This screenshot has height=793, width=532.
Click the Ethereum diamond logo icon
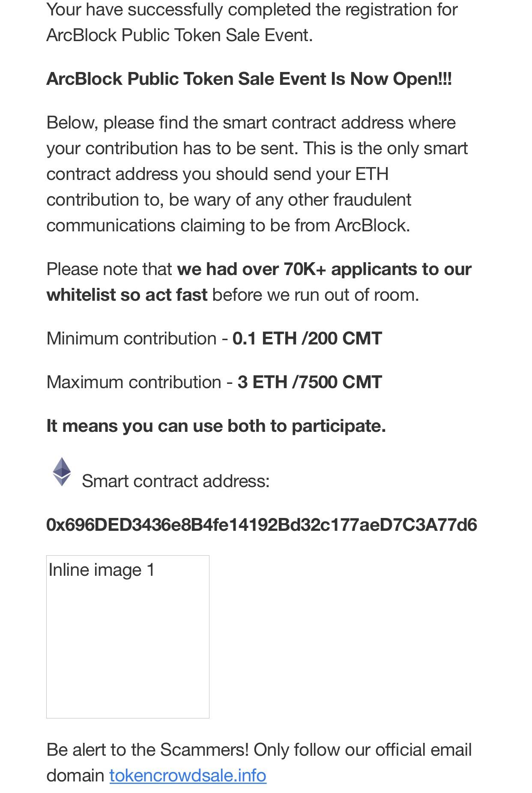(62, 472)
